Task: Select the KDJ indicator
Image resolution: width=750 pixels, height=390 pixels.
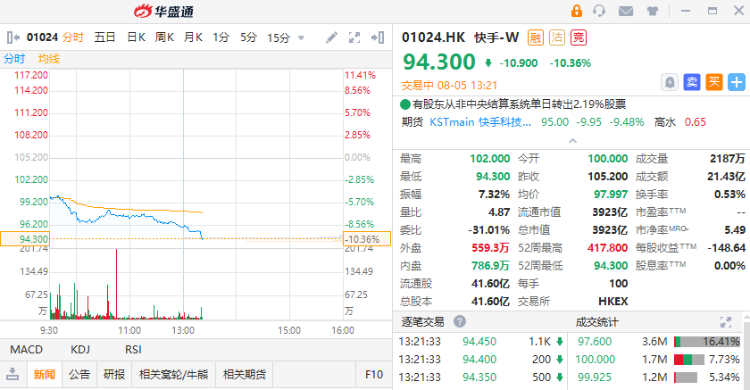Action: pyautogui.click(x=80, y=350)
